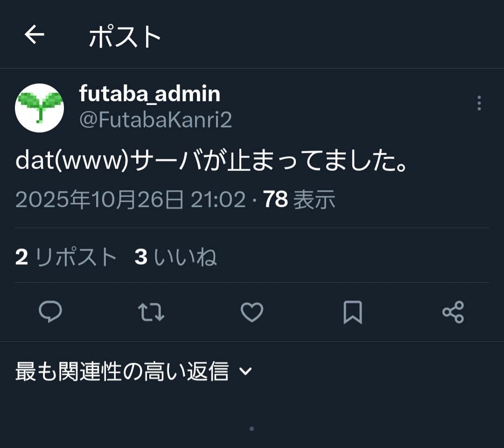Open the green sprout profile avatar

tap(40, 108)
